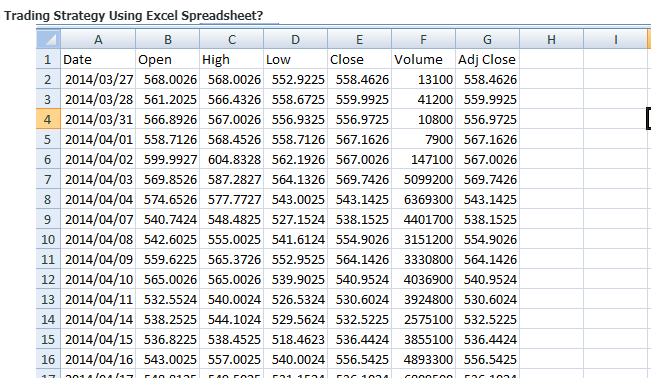
Task: Click High value 555.0025
Action: click(x=232, y=239)
